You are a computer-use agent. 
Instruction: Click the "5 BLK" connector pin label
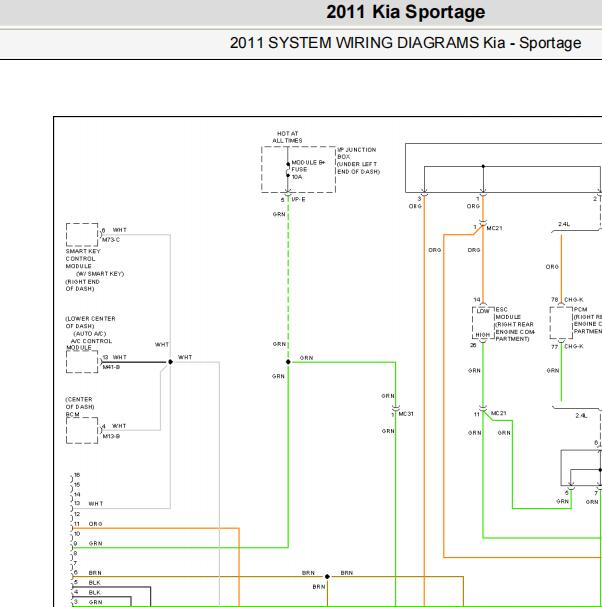coord(87,583)
